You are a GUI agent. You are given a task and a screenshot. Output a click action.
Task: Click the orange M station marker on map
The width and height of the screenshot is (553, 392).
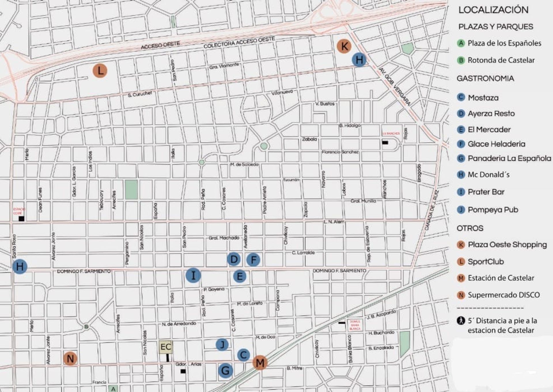click(260, 363)
